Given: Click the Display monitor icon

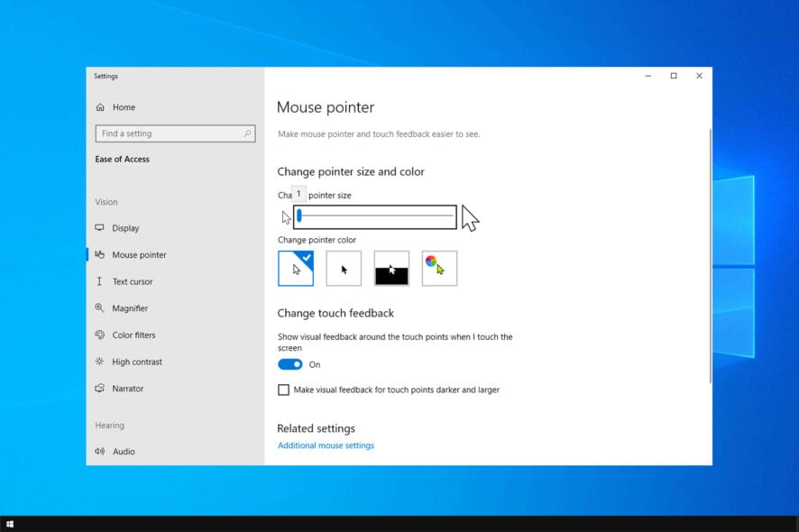Looking at the screenshot, I should (100, 228).
